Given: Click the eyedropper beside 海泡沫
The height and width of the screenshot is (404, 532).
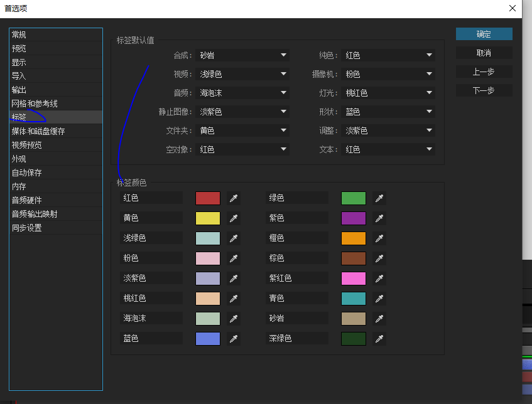Looking at the screenshot, I should [234, 318].
